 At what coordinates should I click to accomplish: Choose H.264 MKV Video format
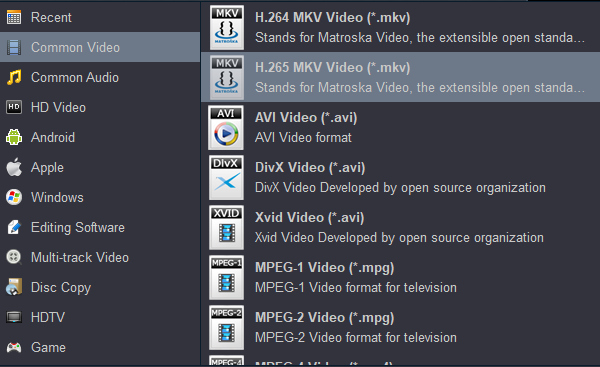[400, 27]
